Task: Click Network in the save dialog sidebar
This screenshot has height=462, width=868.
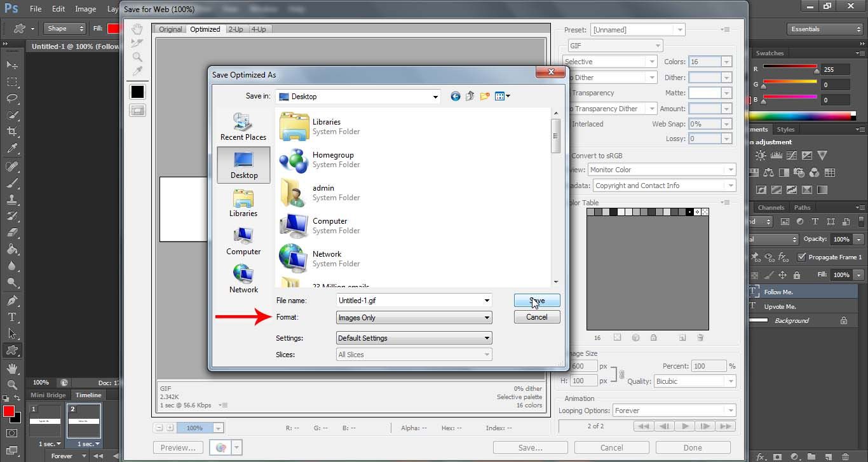Action: tap(243, 279)
